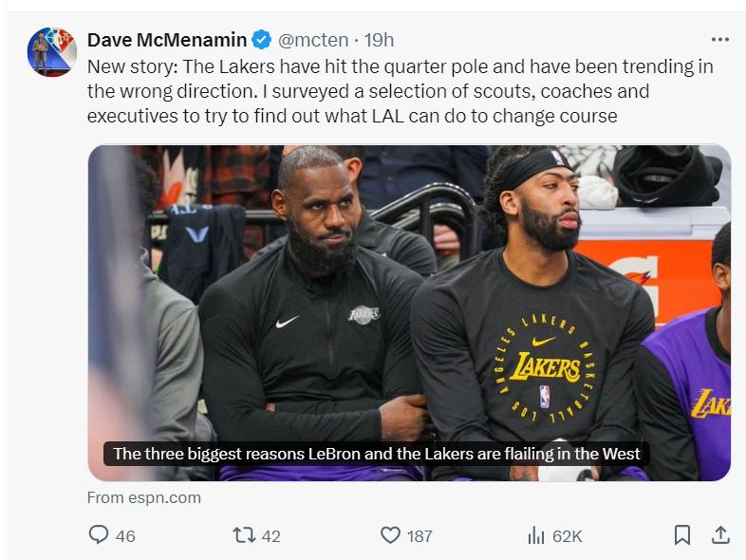Viewport: 746px width, 560px height.
Task: Click the 19h timestamp
Action: [378, 40]
